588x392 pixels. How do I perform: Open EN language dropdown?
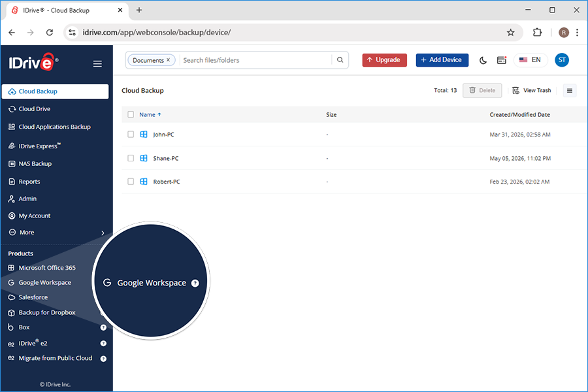coord(531,60)
